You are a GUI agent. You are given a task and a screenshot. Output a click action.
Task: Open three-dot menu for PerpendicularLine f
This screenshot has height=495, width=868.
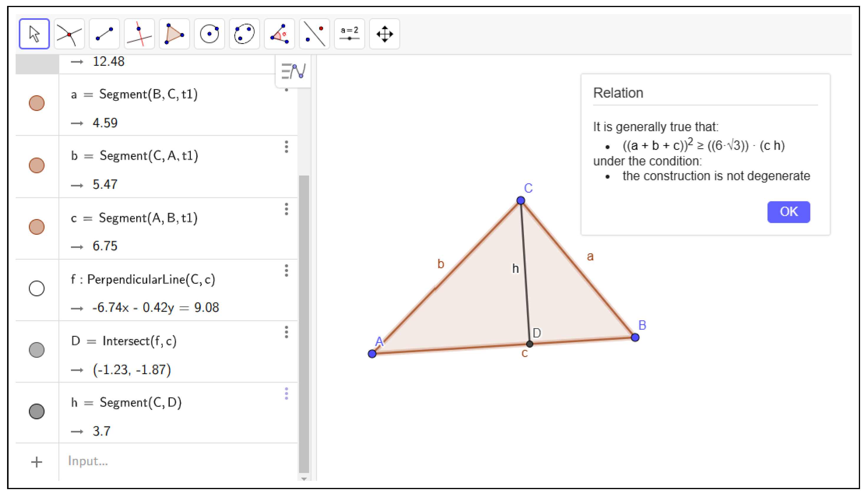(286, 271)
